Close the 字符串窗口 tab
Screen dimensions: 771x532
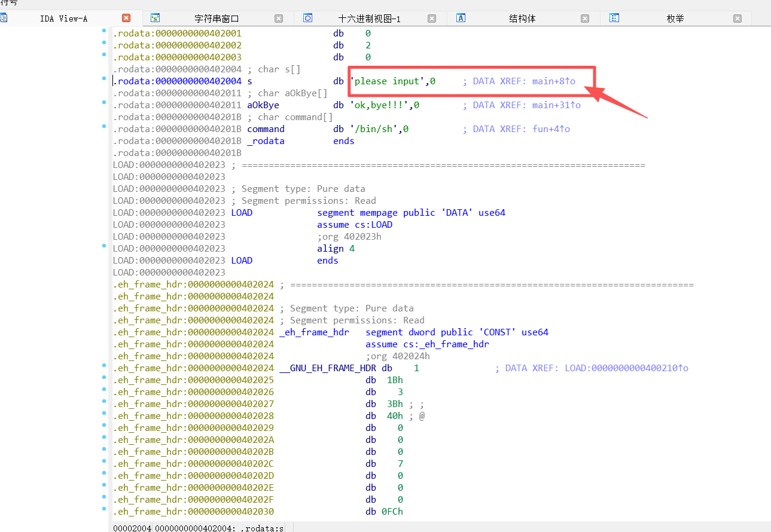click(279, 19)
